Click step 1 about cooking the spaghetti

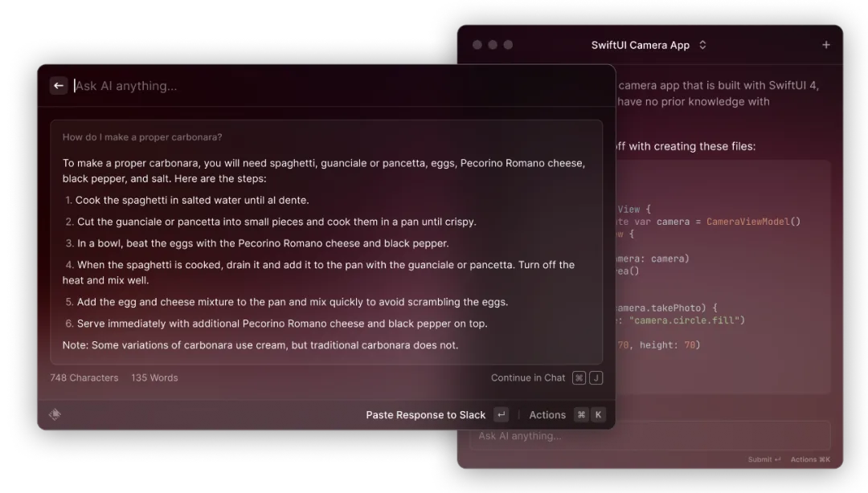point(187,200)
